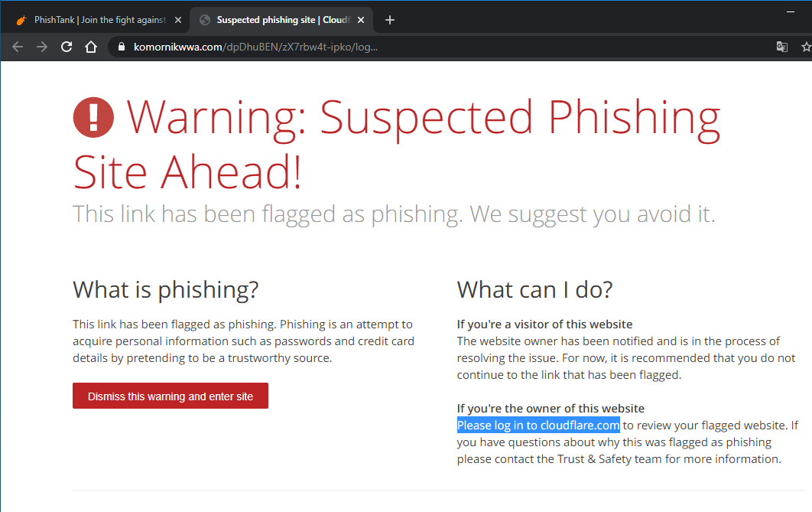The image size is (812, 512).
Task: Click the red exclamation warning icon
Action: pyautogui.click(x=93, y=117)
